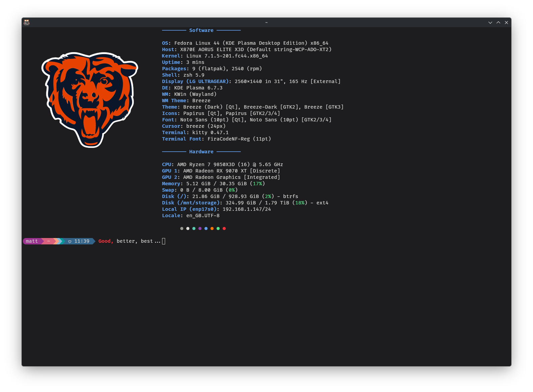
Task: Click the blue color dot
Action: (206, 229)
